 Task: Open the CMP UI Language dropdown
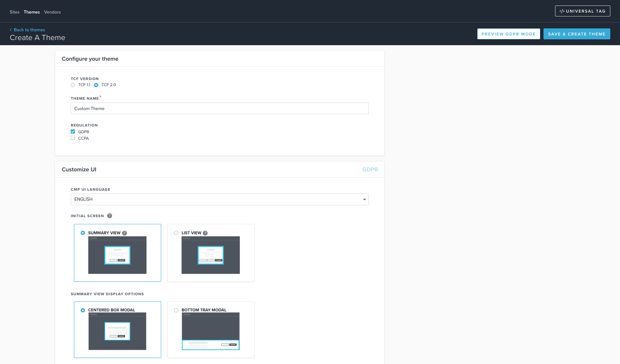pos(220,199)
